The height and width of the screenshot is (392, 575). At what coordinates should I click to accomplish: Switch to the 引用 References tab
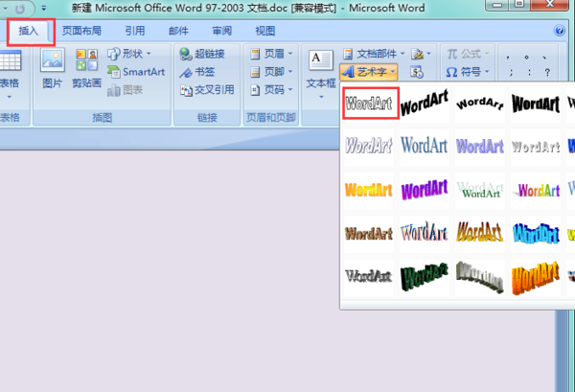click(x=135, y=31)
